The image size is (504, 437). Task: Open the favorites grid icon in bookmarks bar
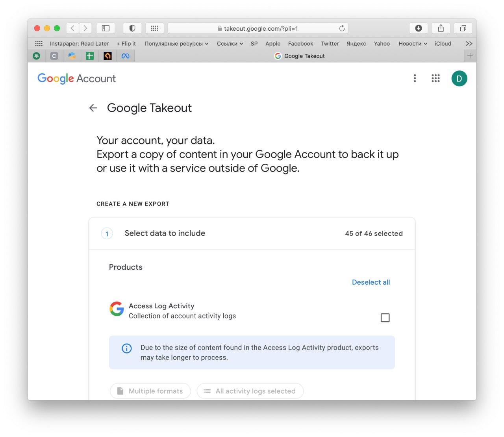(39, 44)
